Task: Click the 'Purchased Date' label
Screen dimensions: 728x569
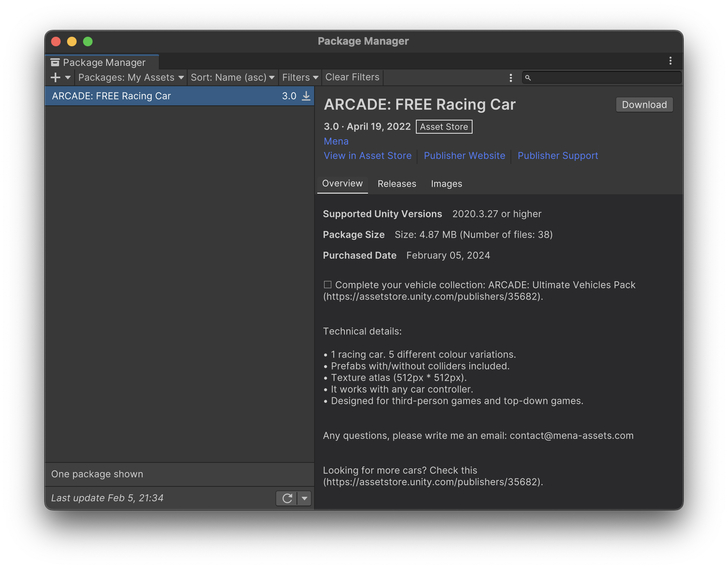Action: click(x=360, y=255)
